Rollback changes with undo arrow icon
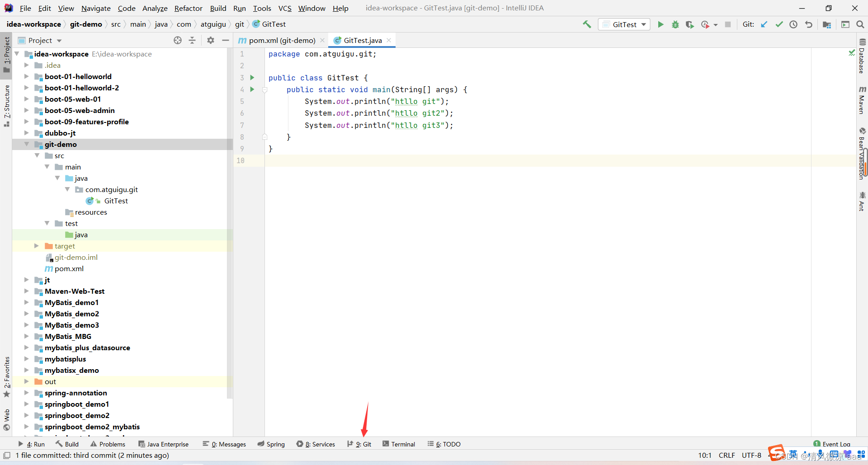Screen dimensions: 868x465 click(808, 24)
